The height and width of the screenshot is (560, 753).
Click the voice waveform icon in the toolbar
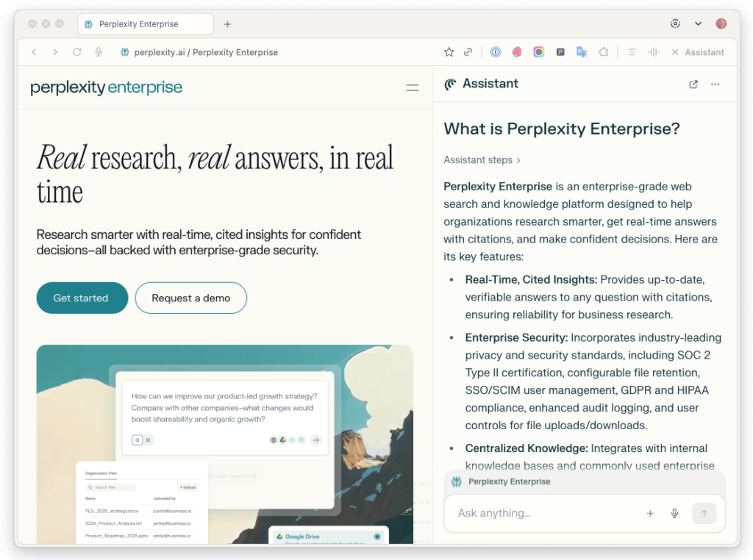point(652,52)
